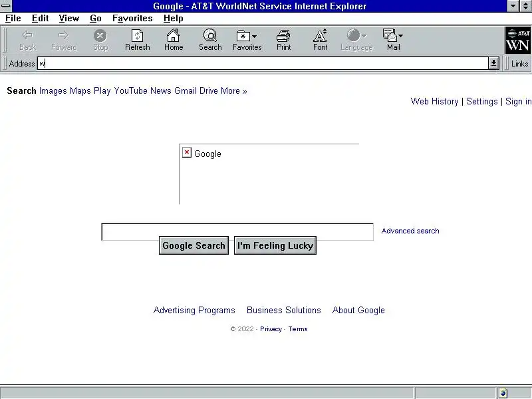Image resolution: width=532 pixels, height=399 pixels.
Task: Open the News link
Action: point(160,91)
